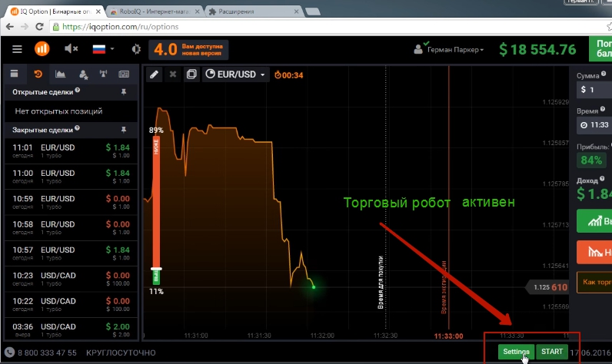Open the 10:57 EUR/USD closed deal
The width and height of the screenshot is (612, 364).
[x=71, y=253]
